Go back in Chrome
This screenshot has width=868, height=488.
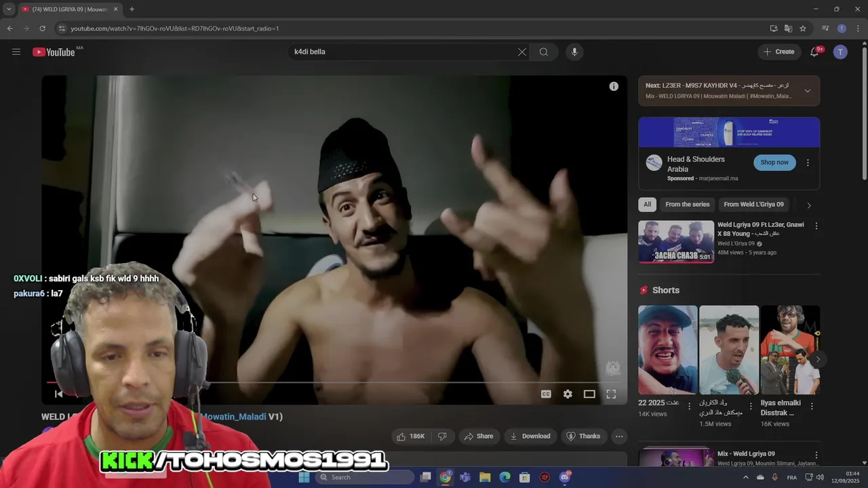[x=9, y=28]
